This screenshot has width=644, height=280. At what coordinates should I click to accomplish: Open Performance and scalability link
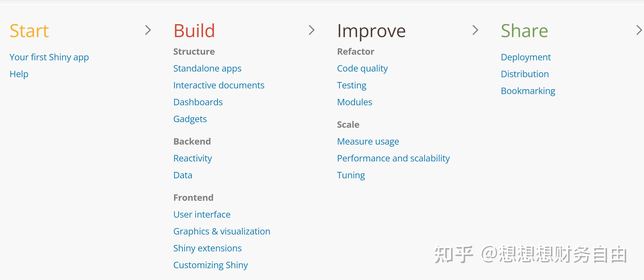click(x=393, y=158)
